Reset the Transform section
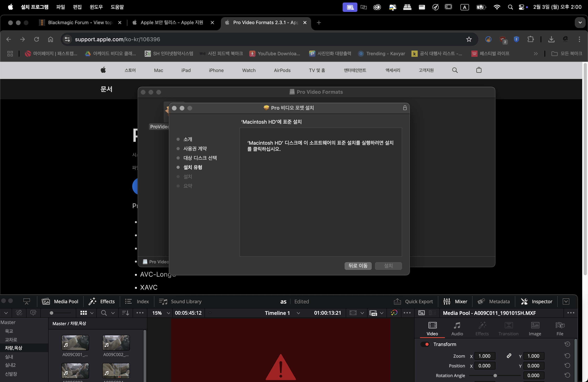 click(x=567, y=344)
